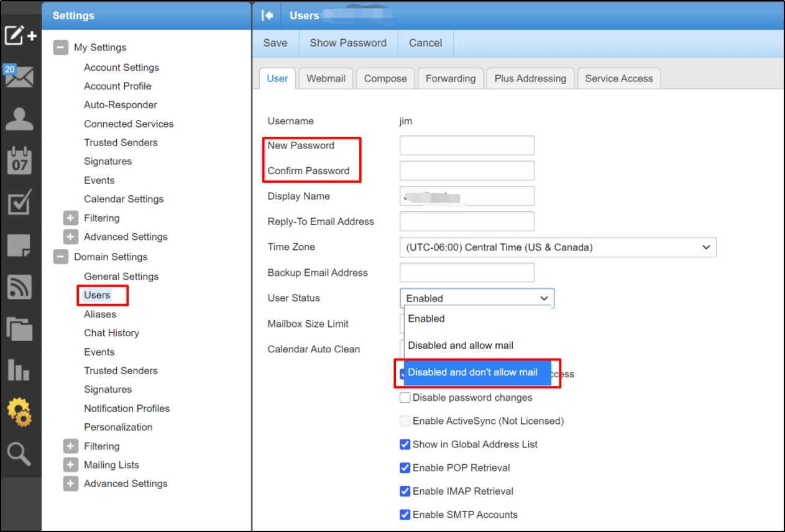Select Users under Domain Settings
This screenshot has height=532, width=785.
click(97, 295)
